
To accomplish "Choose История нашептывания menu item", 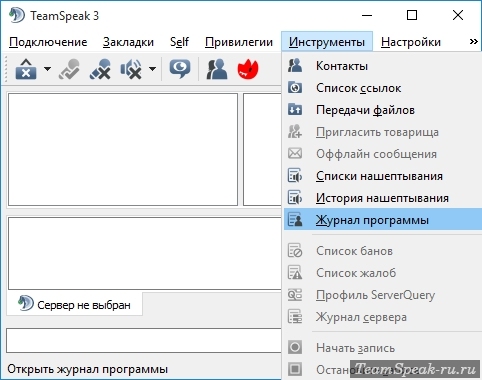I will coord(383,198).
